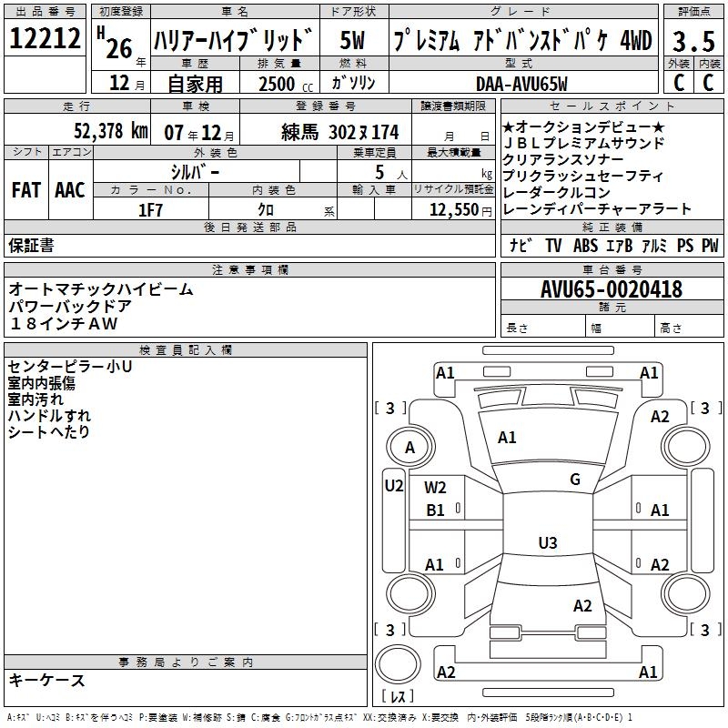Select fuel type ガソリン

pos(353,83)
